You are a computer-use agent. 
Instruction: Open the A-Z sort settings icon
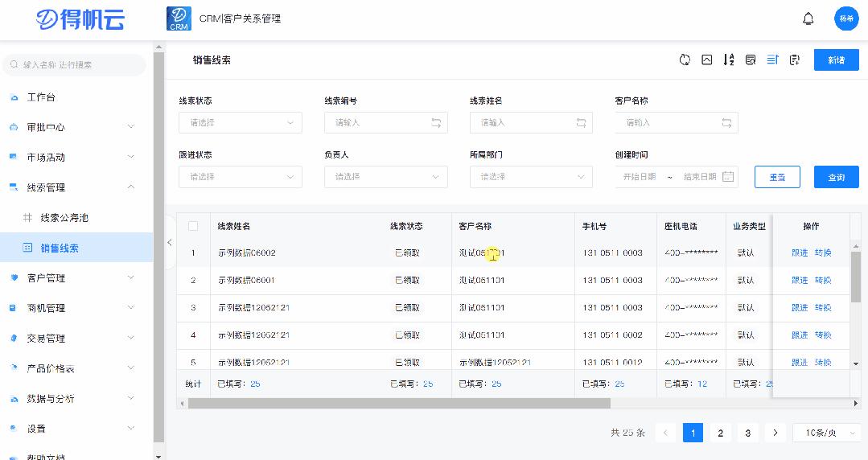click(x=729, y=60)
